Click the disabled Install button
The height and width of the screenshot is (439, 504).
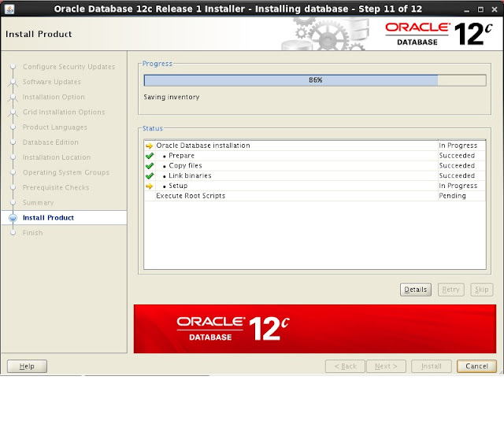(432, 366)
